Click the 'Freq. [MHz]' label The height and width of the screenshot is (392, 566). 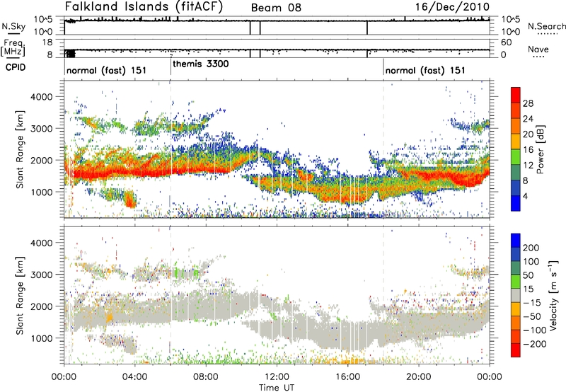click(13, 48)
